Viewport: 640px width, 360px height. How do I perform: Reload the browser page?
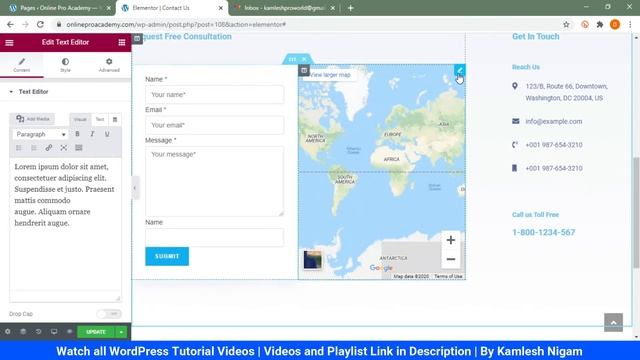tap(40, 24)
